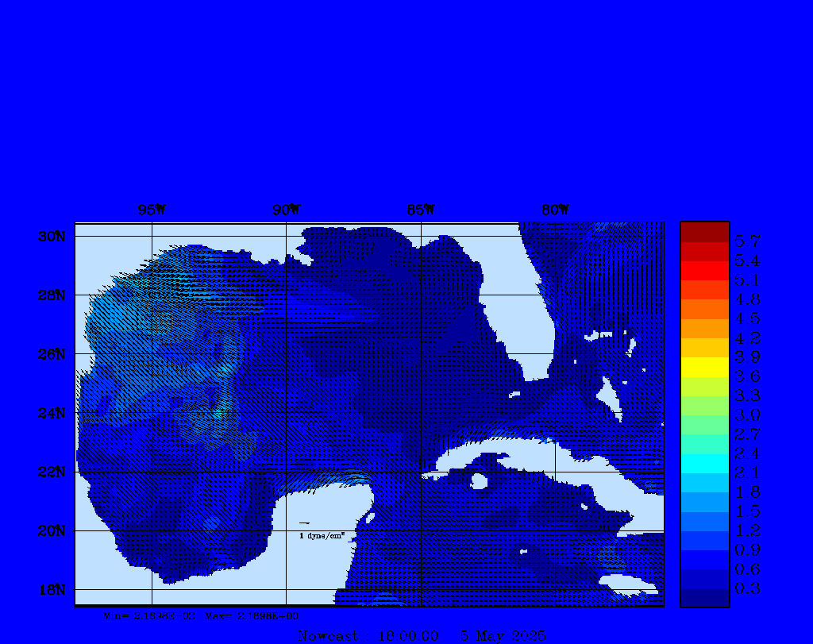Select the yellow swatch in the color scale

pos(704,367)
